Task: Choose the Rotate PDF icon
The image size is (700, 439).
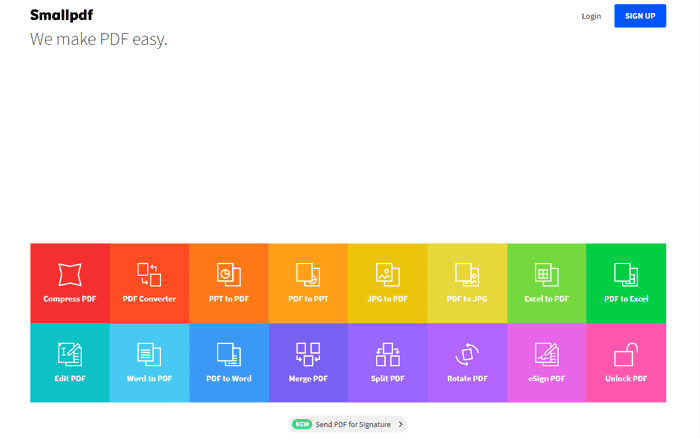Action: tap(467, 354)
